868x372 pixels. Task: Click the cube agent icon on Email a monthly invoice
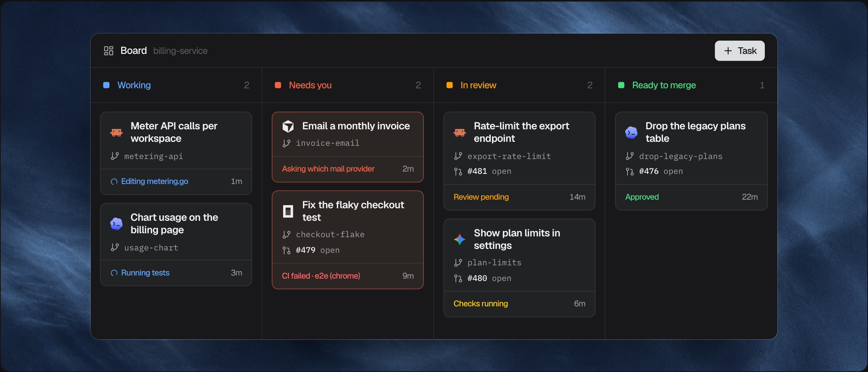(x=288, y=126)
